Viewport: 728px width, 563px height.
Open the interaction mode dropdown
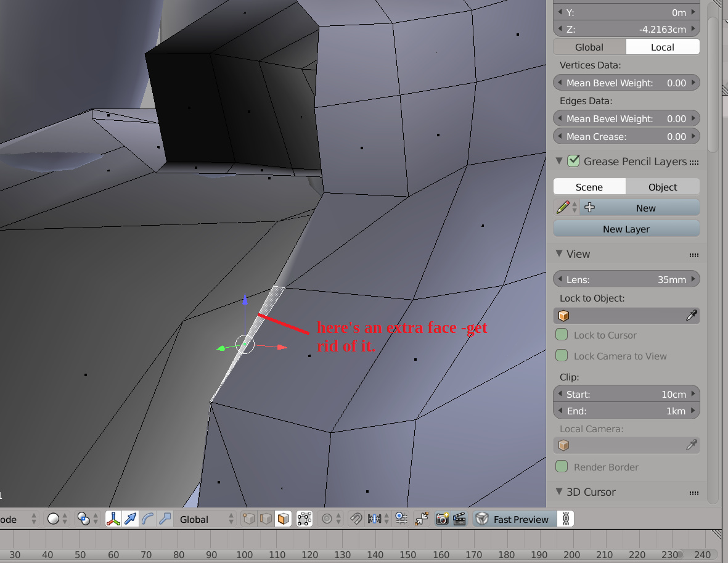(18, 519)
